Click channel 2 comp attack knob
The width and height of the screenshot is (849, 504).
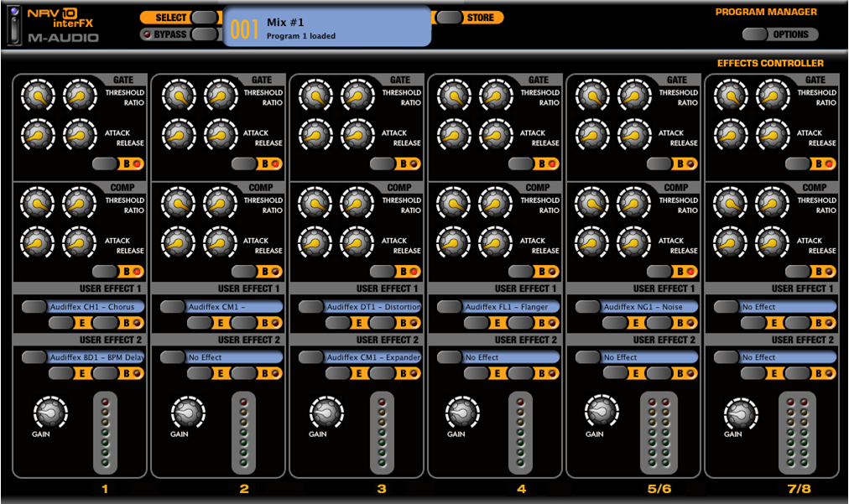point(178,242)
